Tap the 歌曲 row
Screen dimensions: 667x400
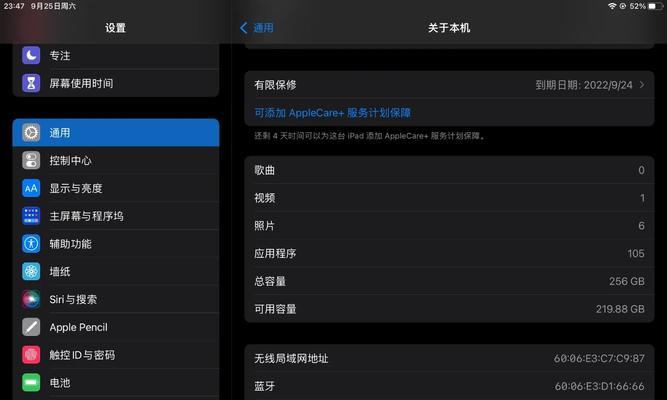coord(449,170)
